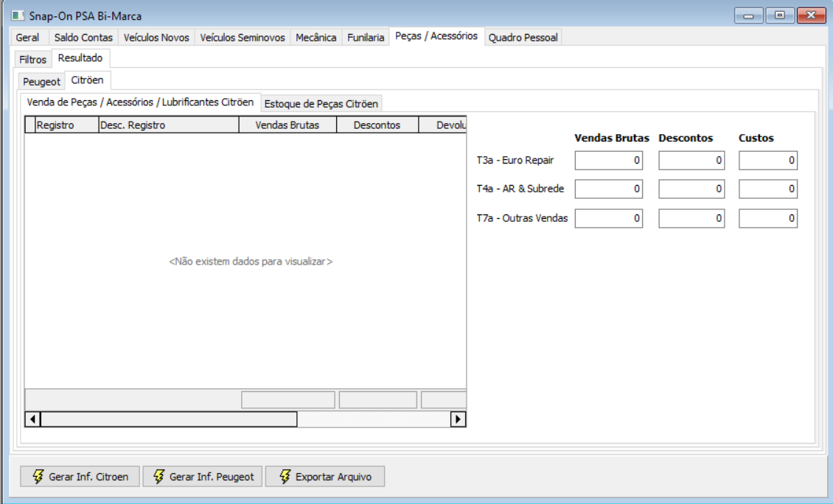
Task: Click the grid row indicator corner cell
Action: click(x=30, y=125)
